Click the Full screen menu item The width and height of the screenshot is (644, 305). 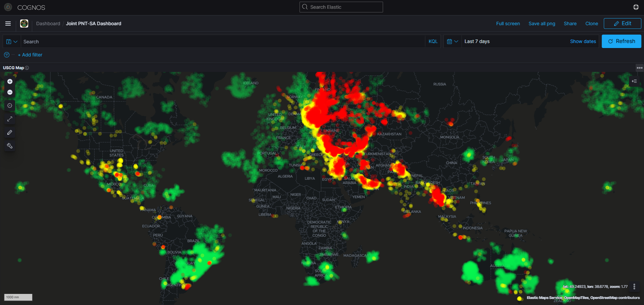tap(508, 24)
